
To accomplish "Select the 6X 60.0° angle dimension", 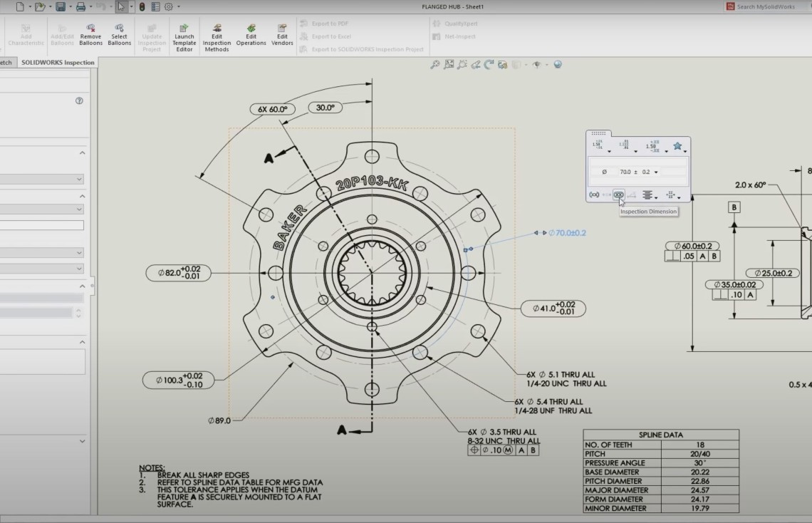I will pos(272,109).
